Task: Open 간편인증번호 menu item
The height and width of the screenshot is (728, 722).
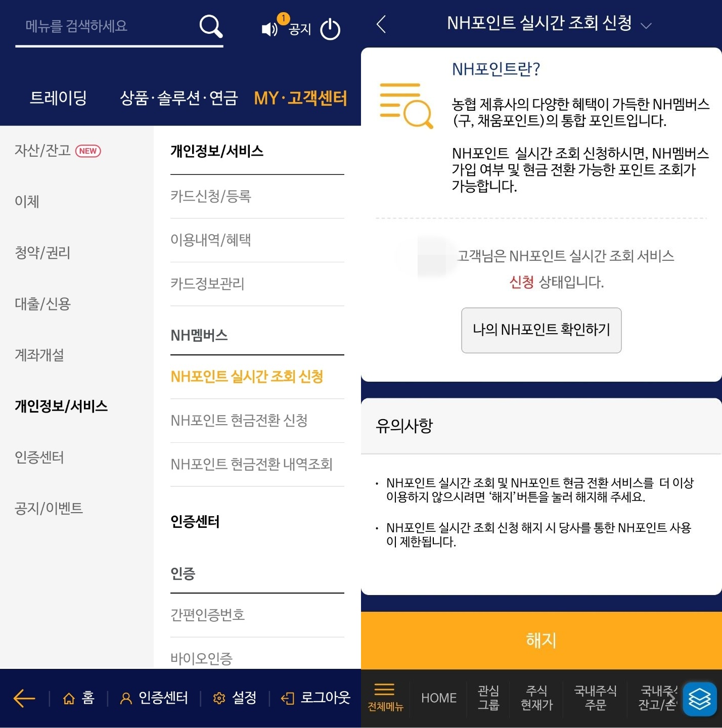Action: pyautogui.click(x=257, y=615)
